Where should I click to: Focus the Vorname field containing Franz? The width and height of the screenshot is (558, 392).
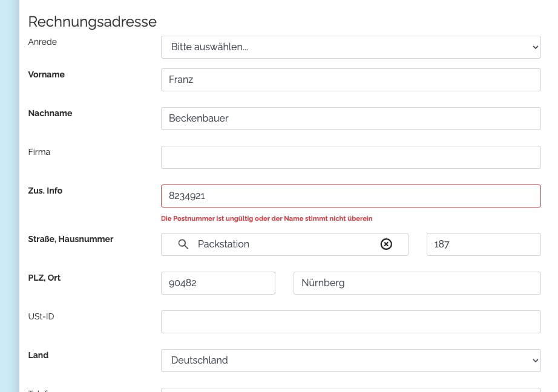tap(350, 80)
